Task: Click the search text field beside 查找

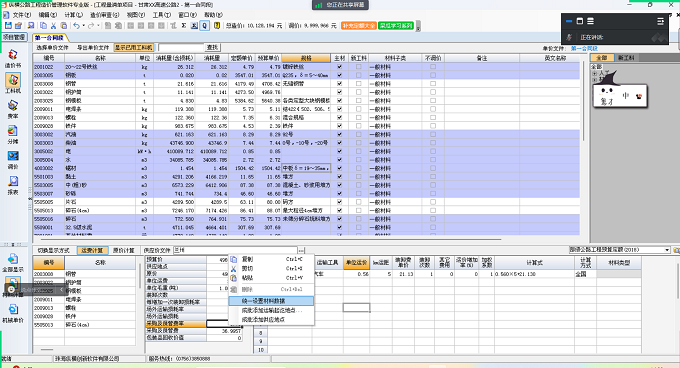Action: [x=181, y=47]
